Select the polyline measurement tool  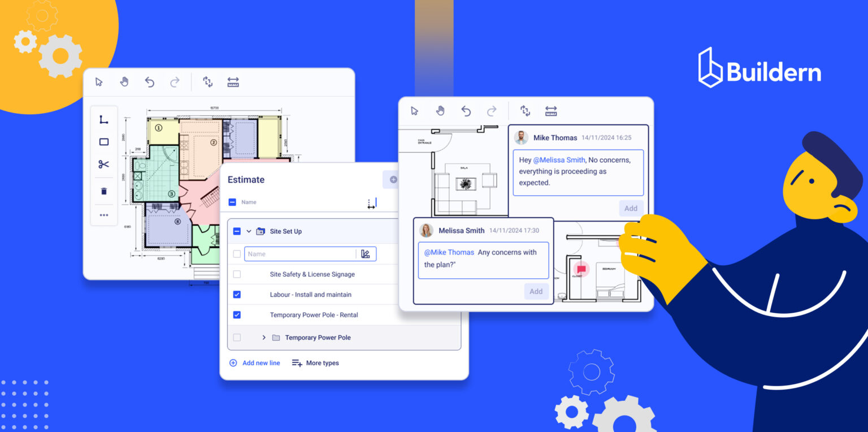pos(104,120)
